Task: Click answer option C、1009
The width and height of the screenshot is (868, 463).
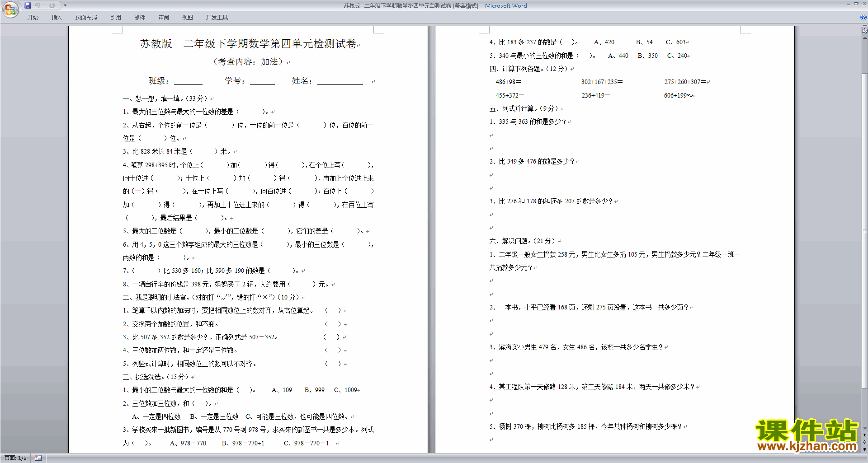Action: coord(346,390)
